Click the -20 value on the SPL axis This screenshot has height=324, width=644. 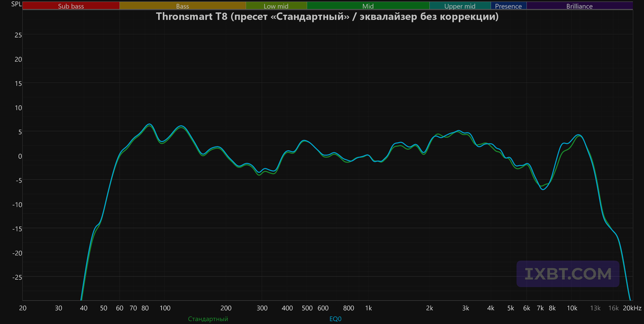click(17, 253)
